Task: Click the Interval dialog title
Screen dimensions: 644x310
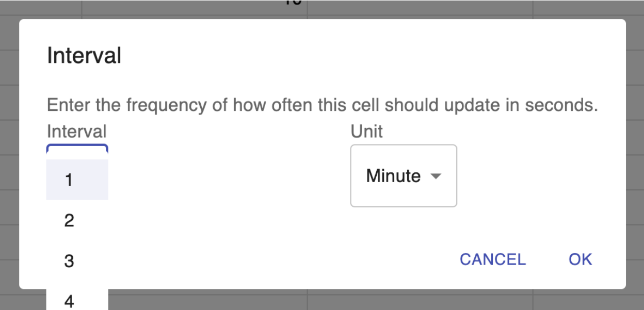Action: (x=84, y=56)
